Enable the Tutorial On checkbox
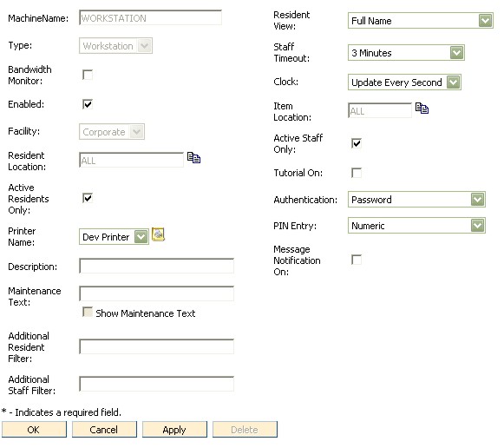 tap(357, 173)
